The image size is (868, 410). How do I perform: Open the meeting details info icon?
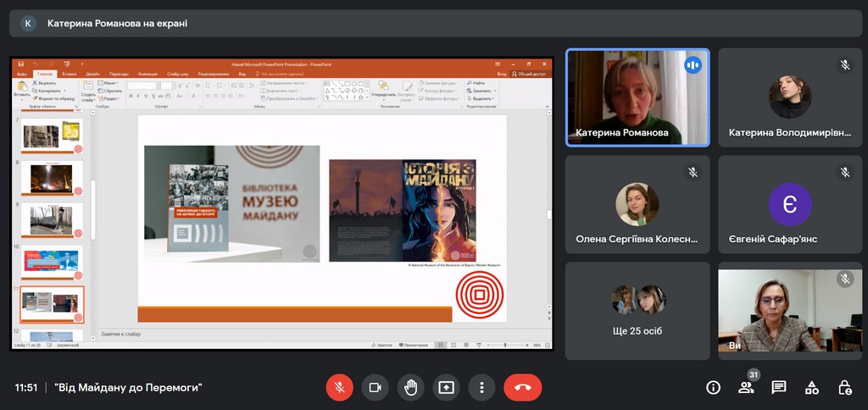(713, 387)
